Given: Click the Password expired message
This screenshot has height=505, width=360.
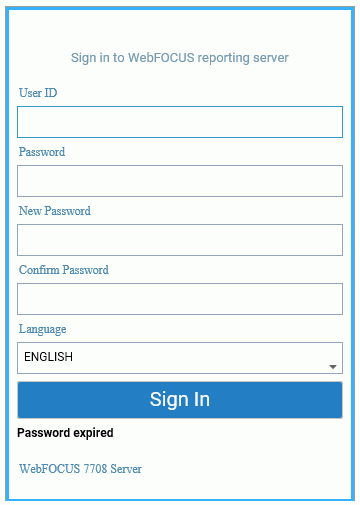Looking at the screenshot, I should (65, 433).
